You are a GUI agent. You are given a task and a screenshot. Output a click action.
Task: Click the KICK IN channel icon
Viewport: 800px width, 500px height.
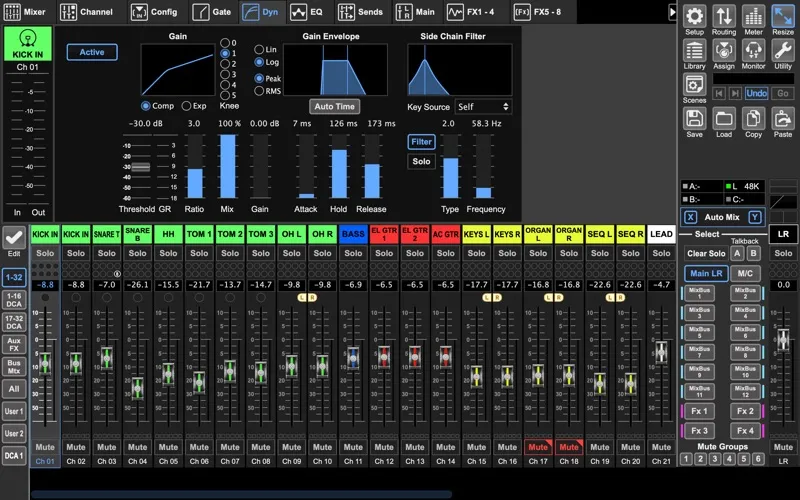28,38
